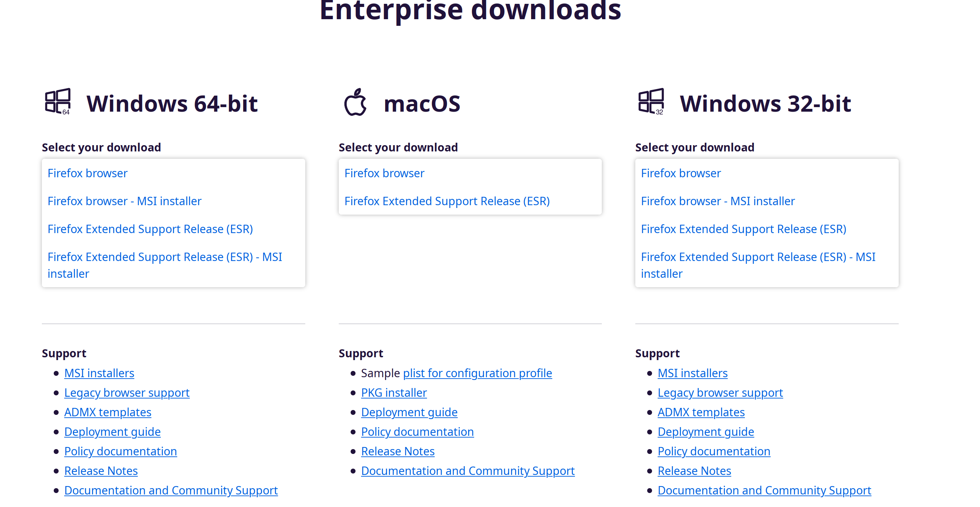Select Windows 32-bit Firefox browser MSI installer
The image size is (980, 507).
(x=718, y=201)
